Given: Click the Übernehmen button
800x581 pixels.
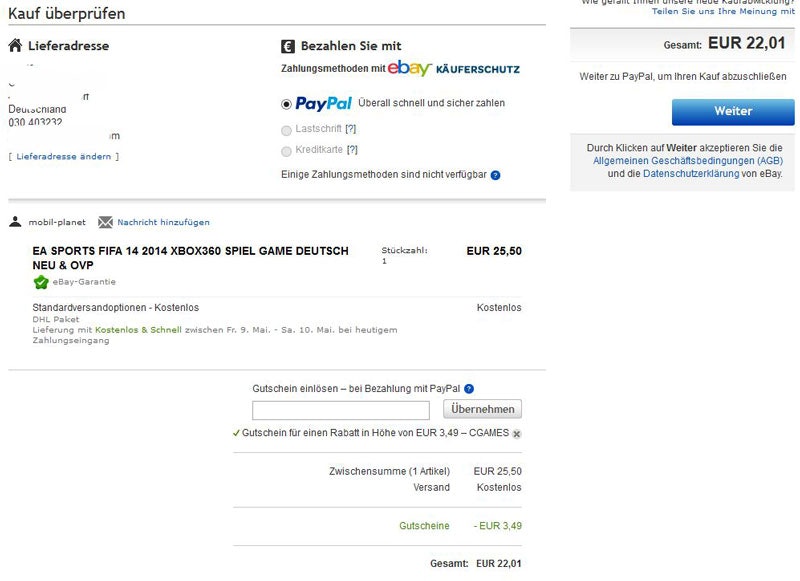Looking at the screenshot, I should point(481,409).
